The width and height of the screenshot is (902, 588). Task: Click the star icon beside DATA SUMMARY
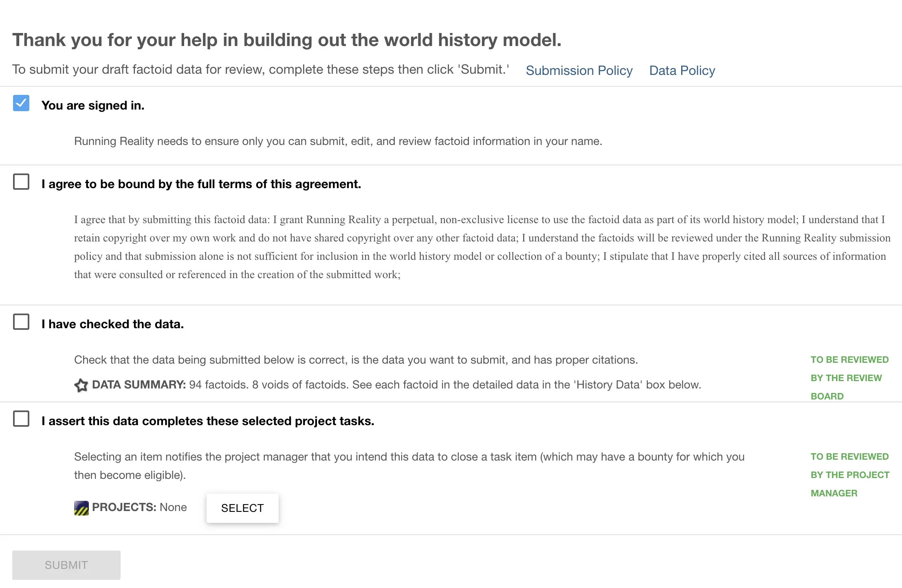point(81,385)
